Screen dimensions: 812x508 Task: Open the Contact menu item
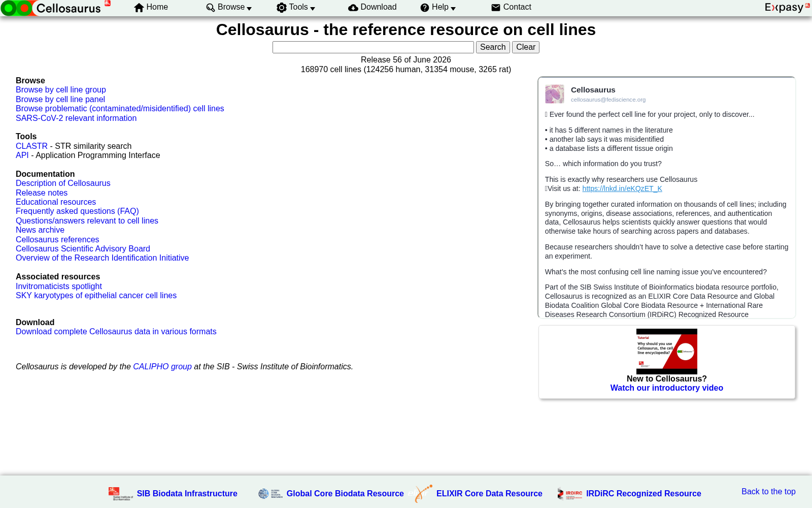click(517, 7)
